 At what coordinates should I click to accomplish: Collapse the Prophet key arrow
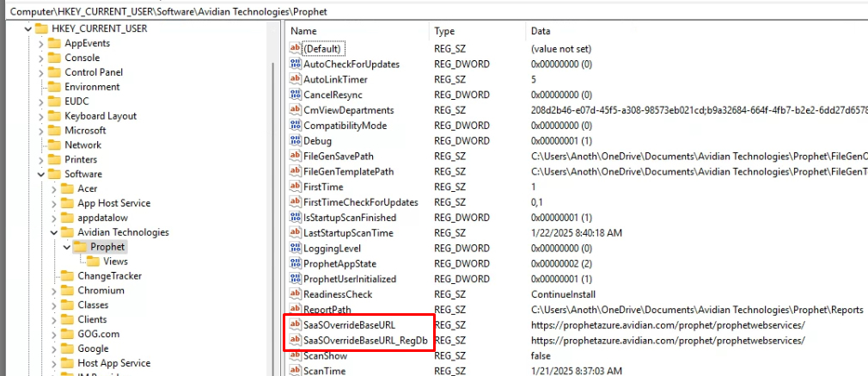(x=67, y=247)
